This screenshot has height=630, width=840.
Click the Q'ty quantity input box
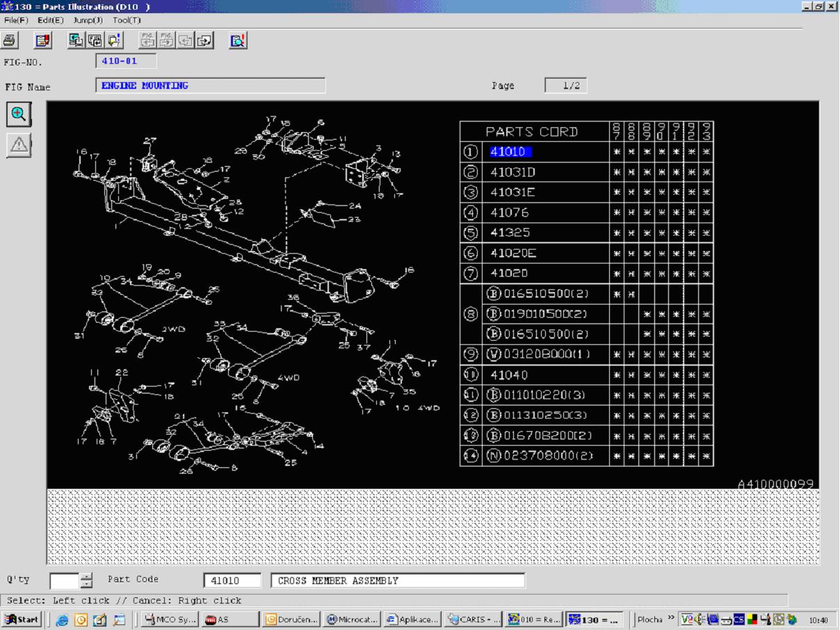coord(65,581)
